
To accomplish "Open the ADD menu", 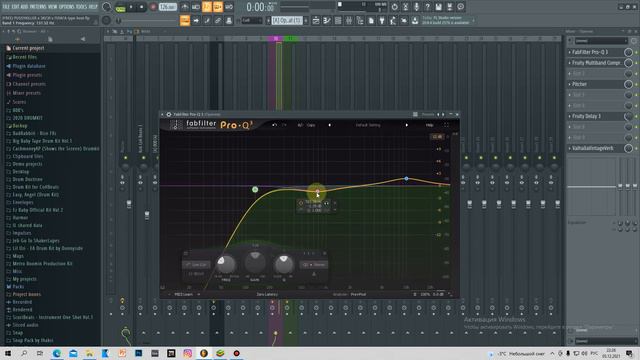I will point(24,7).
